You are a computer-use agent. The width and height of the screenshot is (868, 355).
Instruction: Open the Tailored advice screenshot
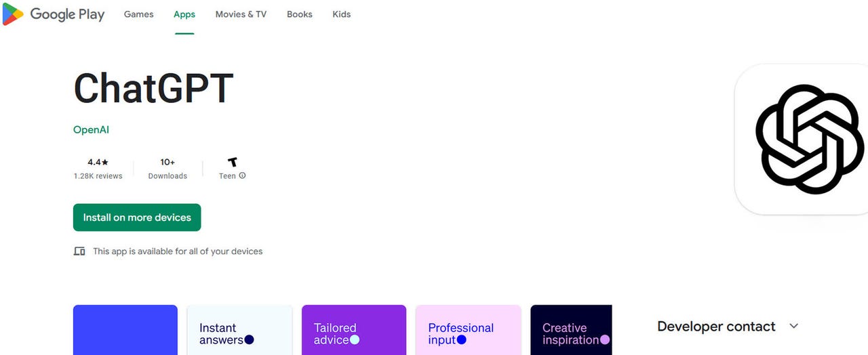tap(354, 330)
